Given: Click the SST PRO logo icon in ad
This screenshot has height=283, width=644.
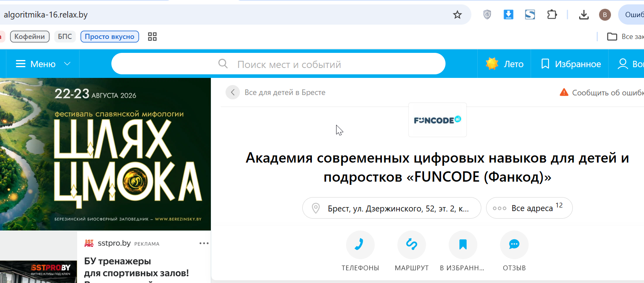Looking at the screenshot, I should tap(89, 243).
